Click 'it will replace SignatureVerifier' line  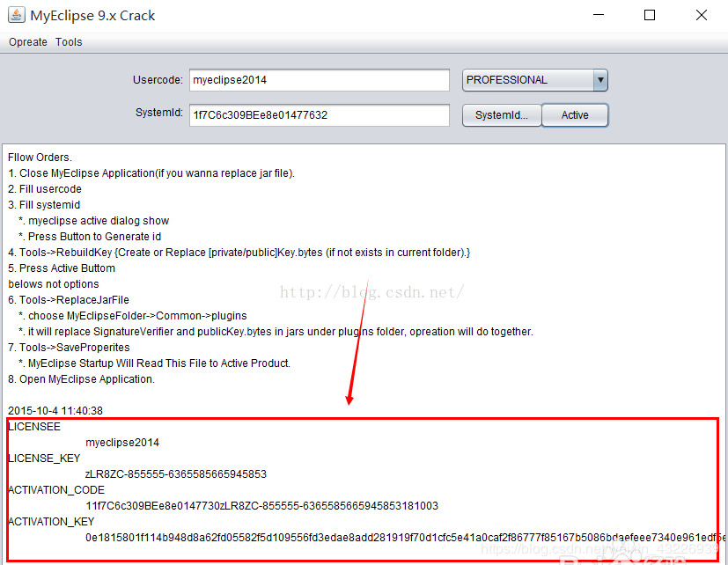(x=276, y=332)
